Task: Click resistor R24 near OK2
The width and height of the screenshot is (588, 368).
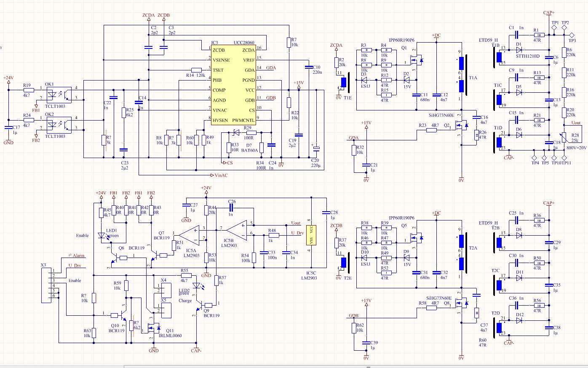Action: [28, 120]
